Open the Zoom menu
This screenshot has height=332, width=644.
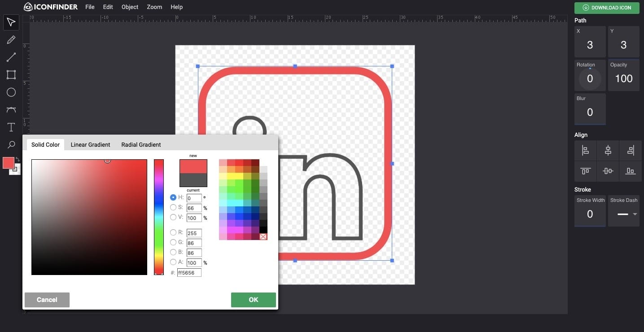tap(154, 7)
